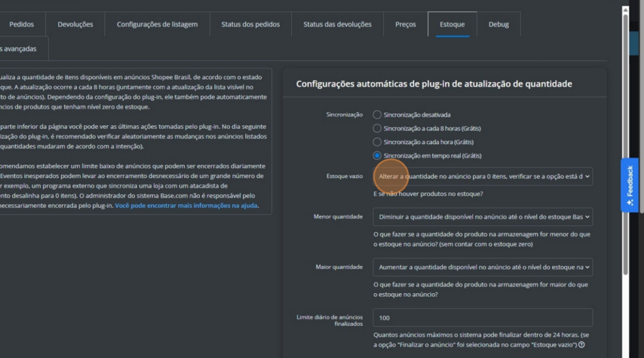
Task: Follow the 'mais informações na ajuda' link
Action: click(186, 205)
